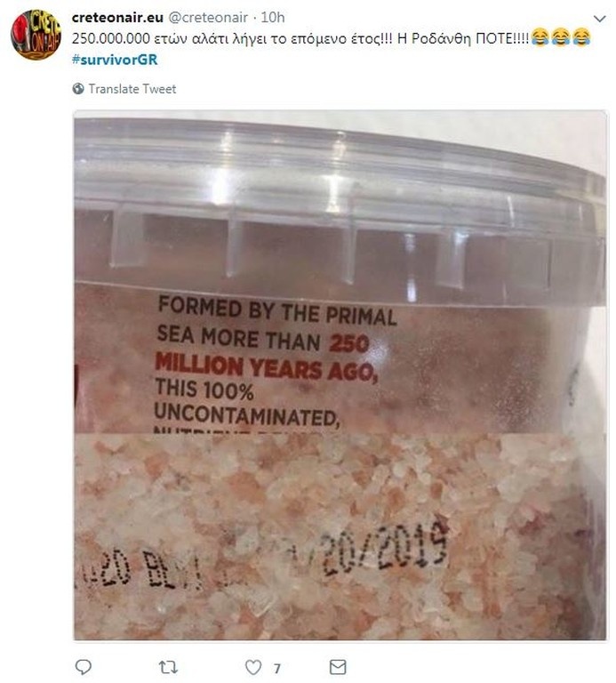The width and height of the screenshot is (616, 683).
Task: Expand the tweet options chevron menu
Action: click(x=600, y=19)
